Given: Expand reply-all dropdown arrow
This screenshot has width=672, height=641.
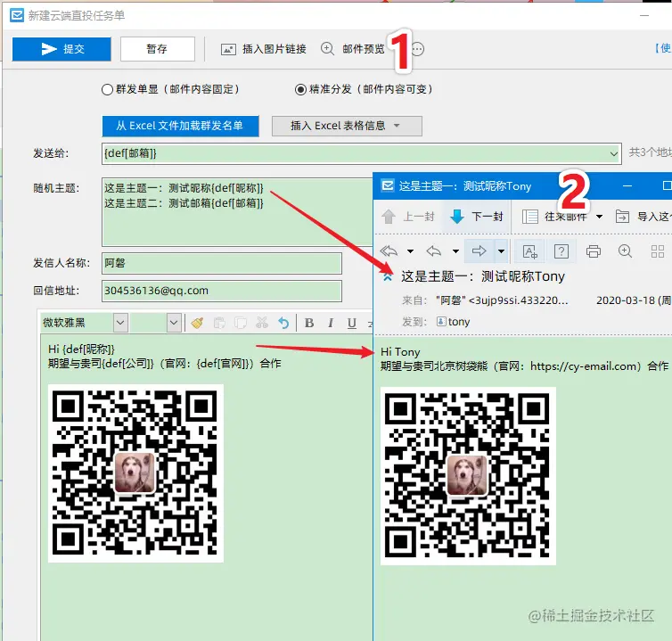Looking at the screenshot, I should tap(410, 251).
